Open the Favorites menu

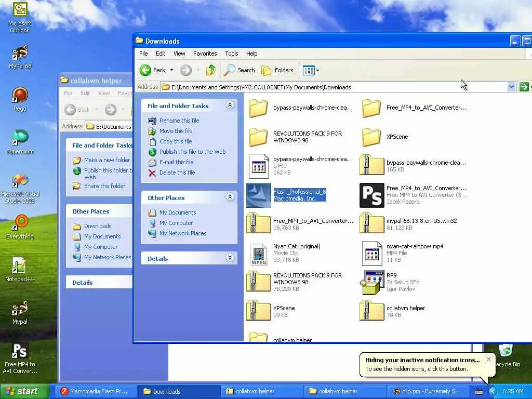[x=205, y=54]
